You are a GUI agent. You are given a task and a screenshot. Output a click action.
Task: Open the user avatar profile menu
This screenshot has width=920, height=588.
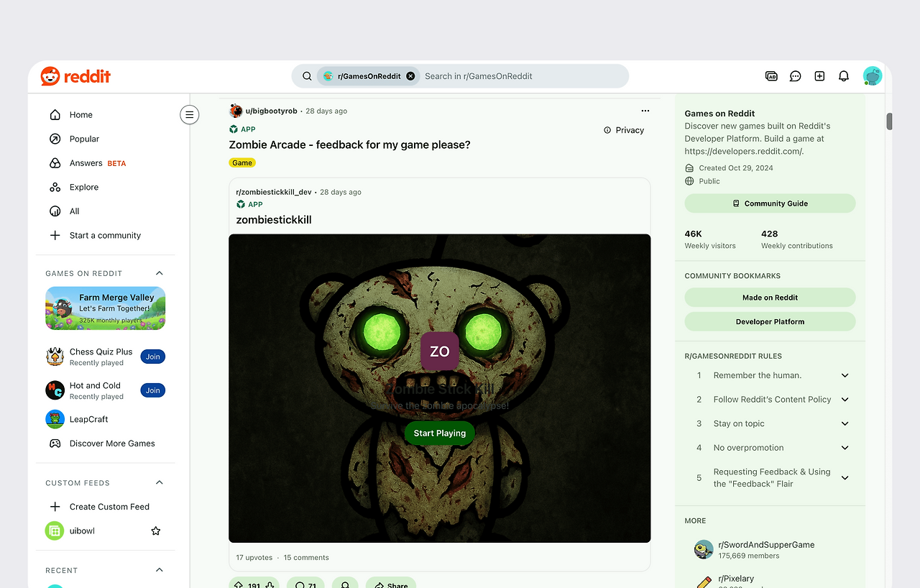coord(873,76)
